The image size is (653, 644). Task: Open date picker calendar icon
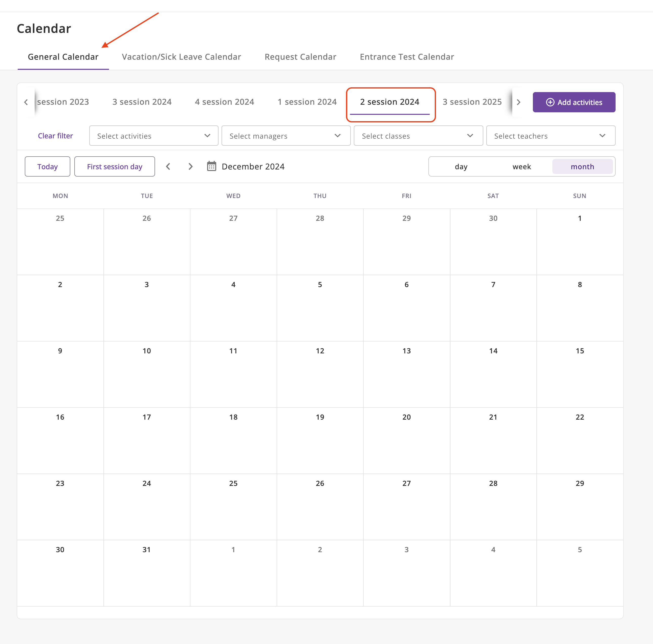coord(212,166)
